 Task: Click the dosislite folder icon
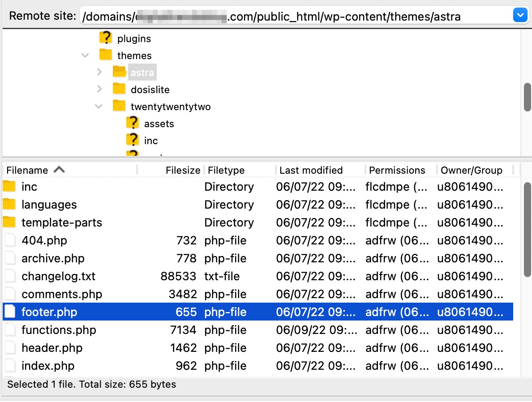click(x=119, y=89)
